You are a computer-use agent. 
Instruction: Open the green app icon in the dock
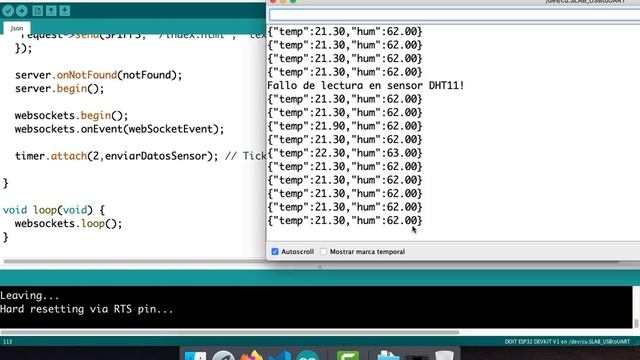coord(348,355)
